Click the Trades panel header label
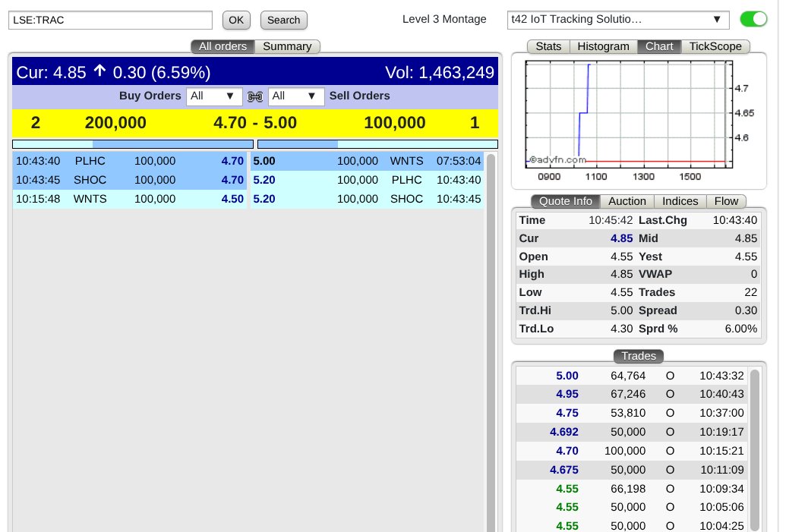This screenshot has height=532, width=808. (638, 356)
